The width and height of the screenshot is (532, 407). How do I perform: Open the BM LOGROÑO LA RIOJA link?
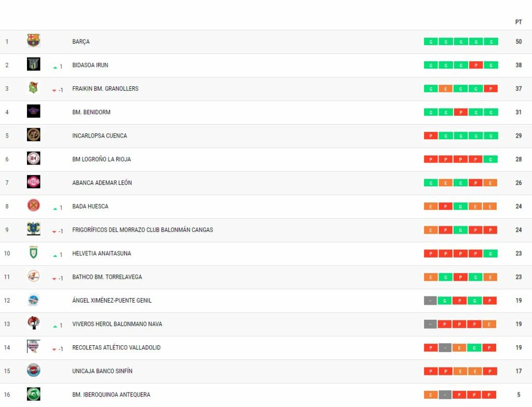pos(101,159)
